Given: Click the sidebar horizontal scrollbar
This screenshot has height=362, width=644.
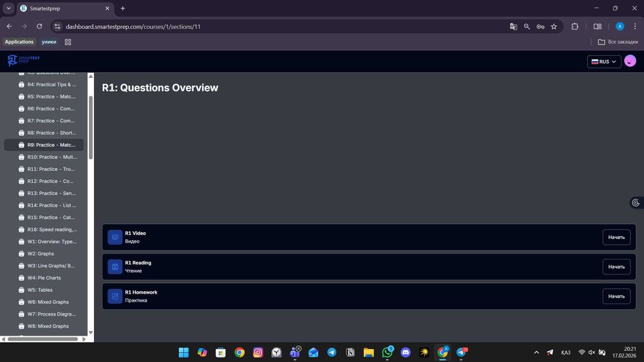Looking at the screenshot, I should 43,339.
